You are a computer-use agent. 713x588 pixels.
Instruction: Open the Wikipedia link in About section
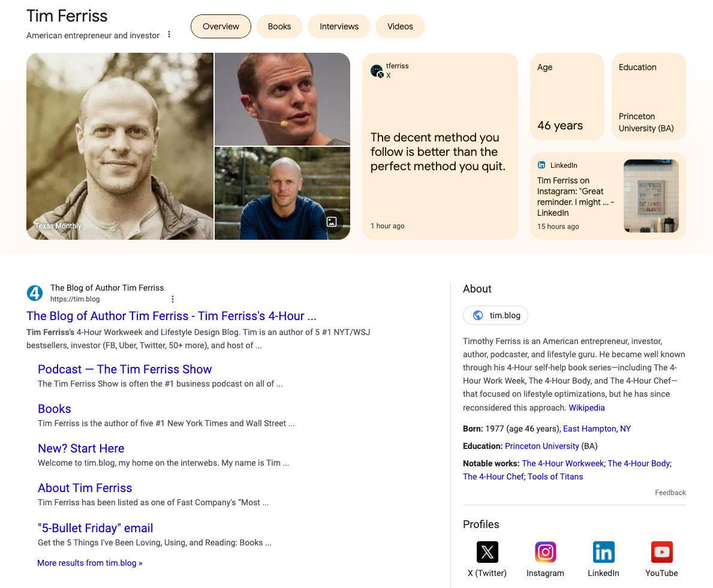(x=586, y=408)
